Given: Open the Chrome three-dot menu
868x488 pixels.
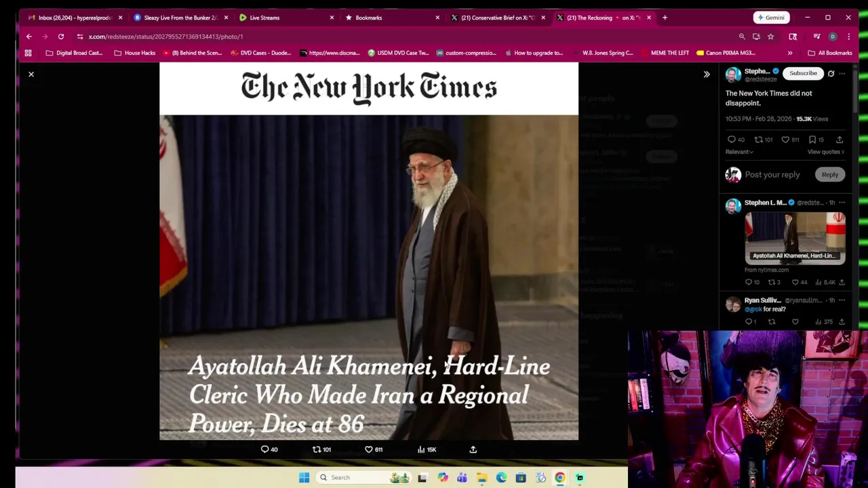Looking at the screenshot, I should [x=848, y=37].
